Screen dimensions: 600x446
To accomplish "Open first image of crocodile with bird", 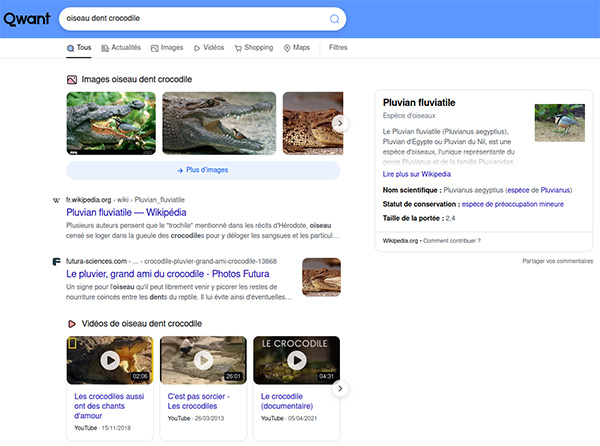I will [x=111, y=123].
